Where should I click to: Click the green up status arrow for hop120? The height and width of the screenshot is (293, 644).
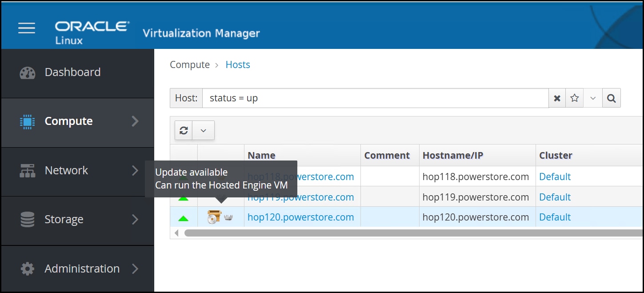(x=183, y=218)
